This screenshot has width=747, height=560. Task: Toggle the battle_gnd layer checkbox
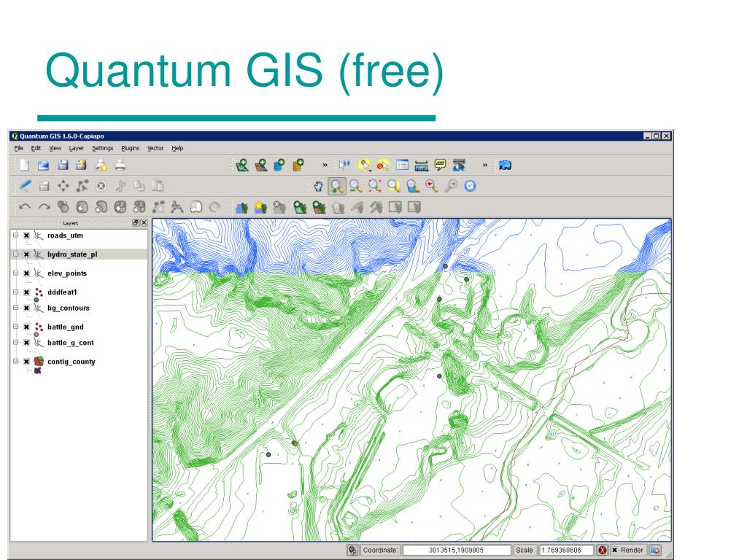(x=27, y=327)
